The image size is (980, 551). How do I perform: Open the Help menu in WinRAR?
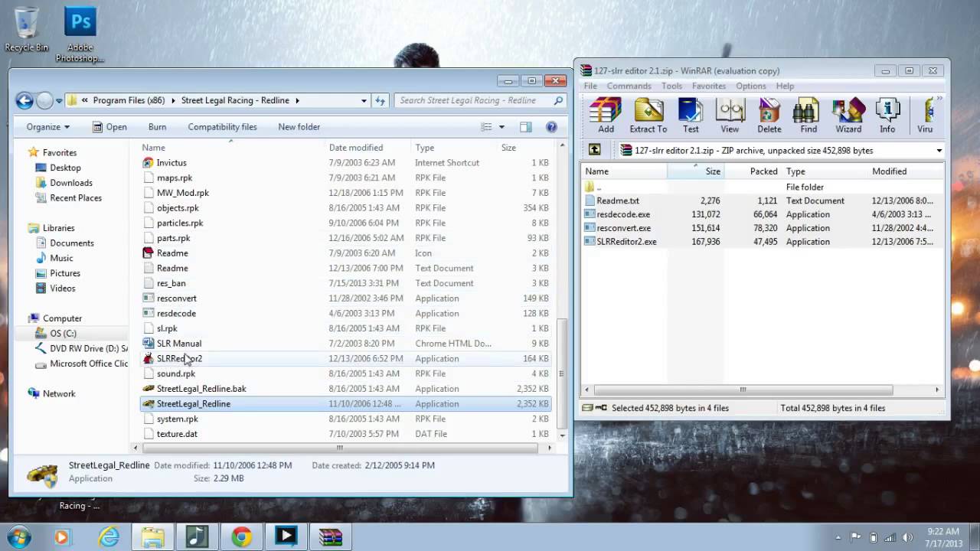(x=785, y=86)
